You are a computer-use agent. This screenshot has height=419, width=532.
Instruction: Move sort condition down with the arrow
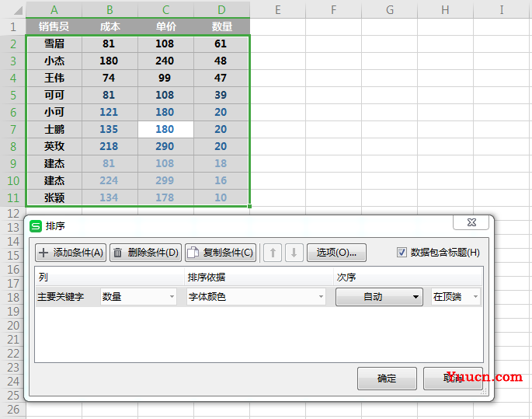click(294, 253)
